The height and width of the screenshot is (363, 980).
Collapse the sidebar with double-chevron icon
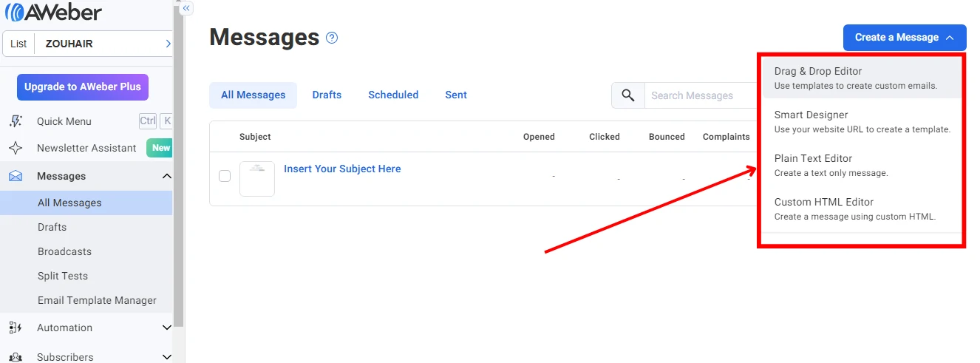(x=186, y=8)
